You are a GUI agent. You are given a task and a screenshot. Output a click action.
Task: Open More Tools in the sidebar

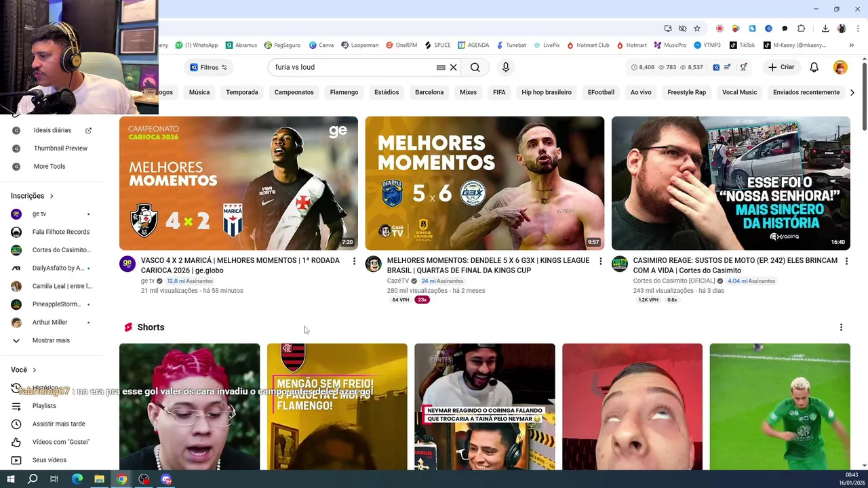(x=51, y=166)
